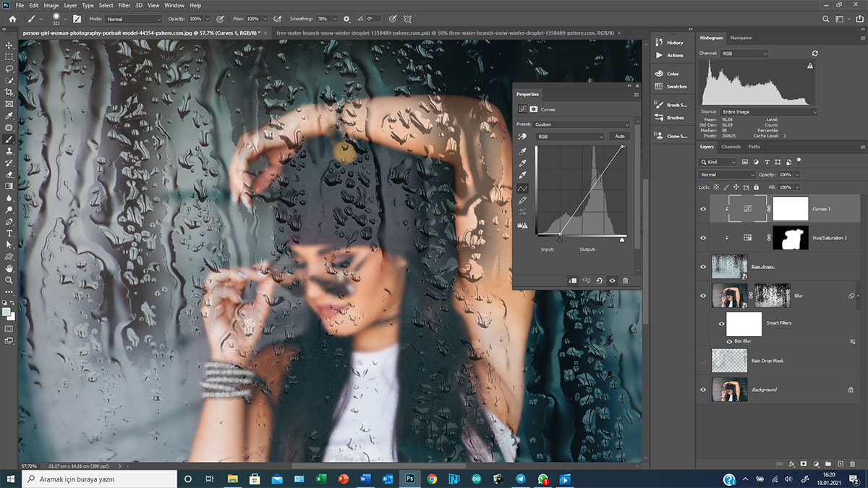Open the Histogram Channel RGB dropdown
The height and width of the screenshot is (488, 868).
[x=744, y=53]
